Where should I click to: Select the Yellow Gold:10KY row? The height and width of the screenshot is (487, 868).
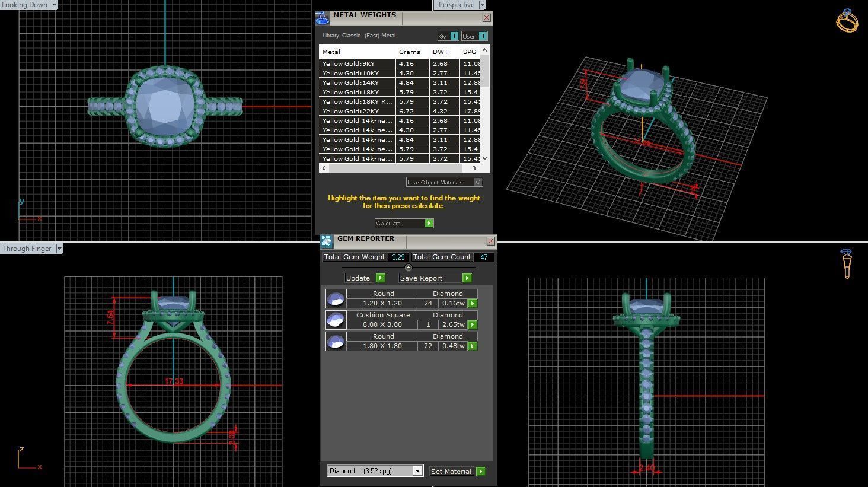point(400,73)
